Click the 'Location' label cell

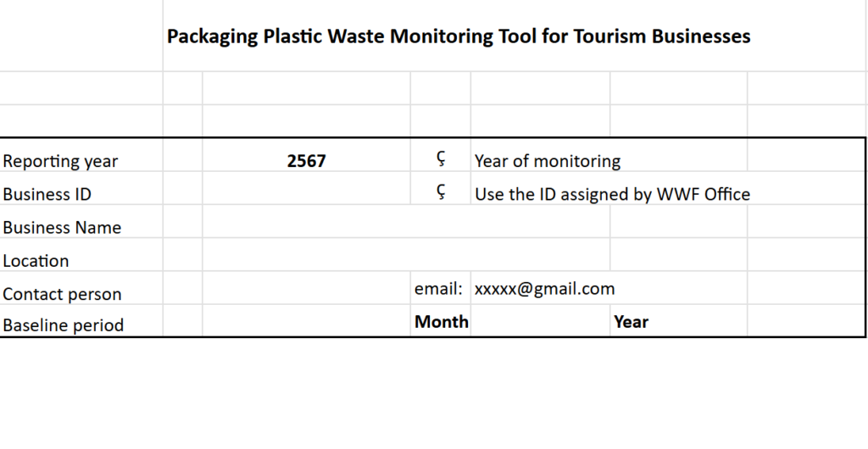36,261
